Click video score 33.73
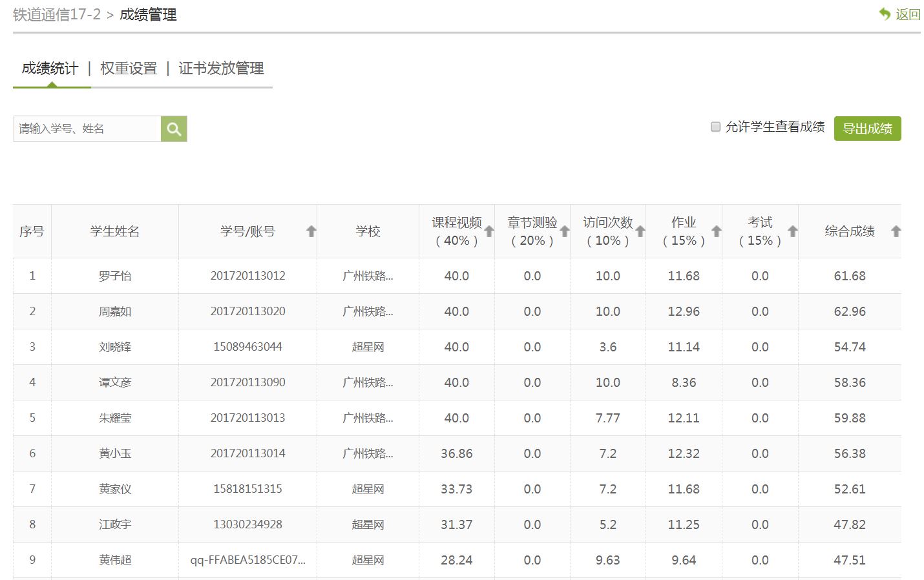This screenshot has width=924, height=580. (457, 489)
